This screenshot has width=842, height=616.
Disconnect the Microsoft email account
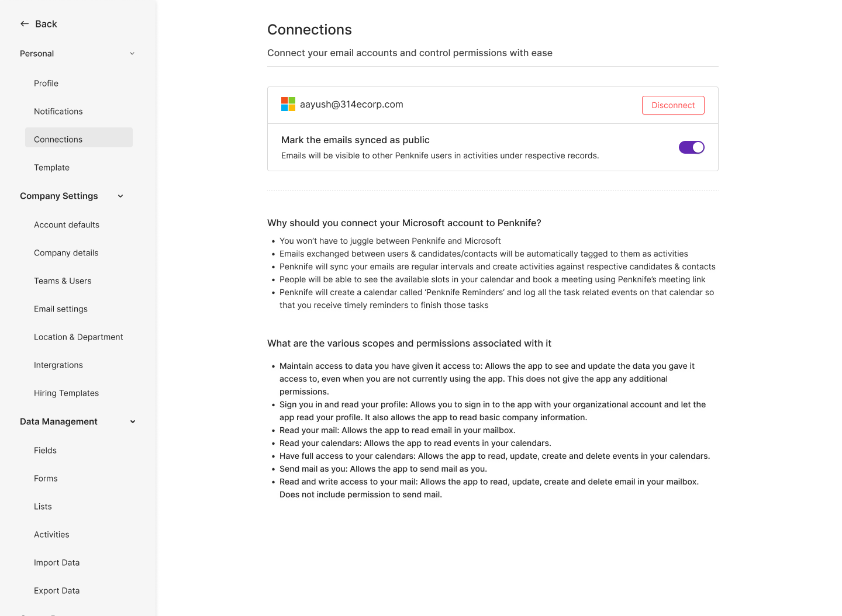tap(673, 105)
